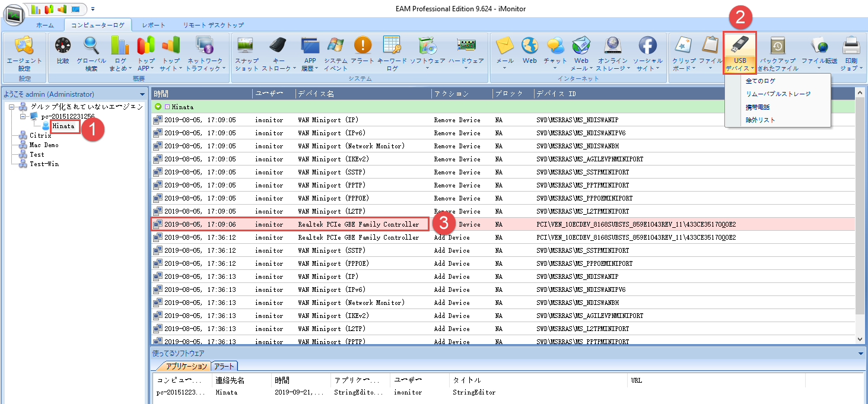Click the USBデバイス ribbon button
Screen dimensions: 868x404
click(740, 54)
